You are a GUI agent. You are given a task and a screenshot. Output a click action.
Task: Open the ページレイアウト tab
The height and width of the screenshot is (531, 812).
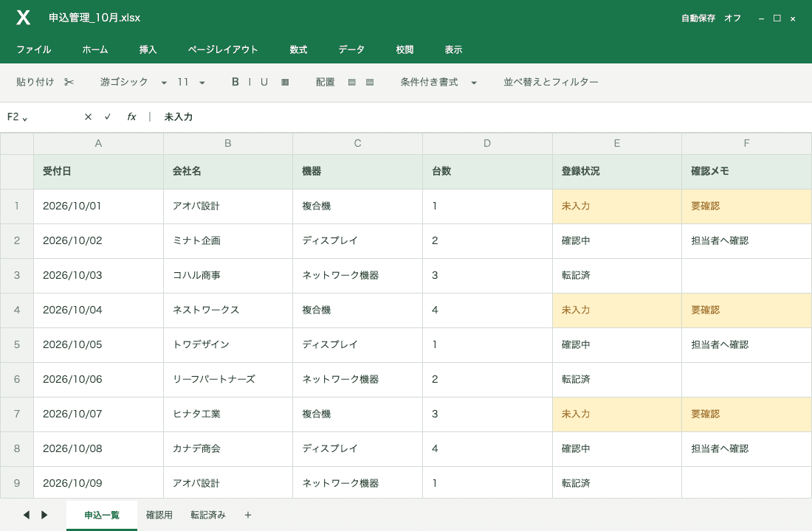coord(223,49)
